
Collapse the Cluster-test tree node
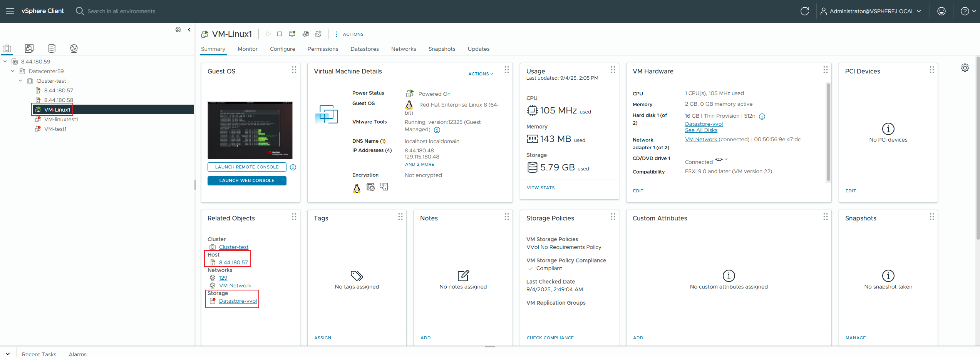pyautogui.click(x=20, y=81)
